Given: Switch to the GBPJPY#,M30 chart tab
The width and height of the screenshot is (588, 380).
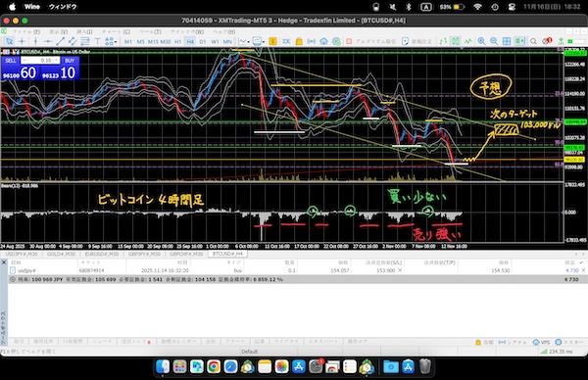Looking at the screenshot, I should (144, 254).
